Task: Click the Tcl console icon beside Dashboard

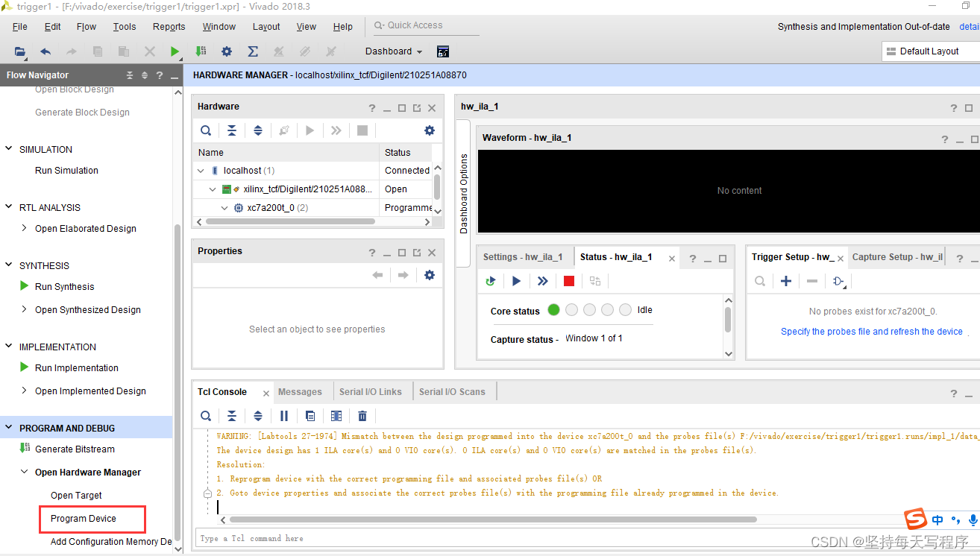Action: (443, 51)
